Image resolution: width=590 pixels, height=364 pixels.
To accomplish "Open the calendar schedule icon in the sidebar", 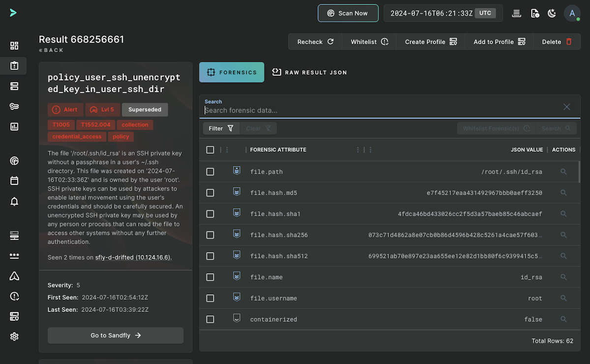I will pyautogui.click(x=14, y=180).
